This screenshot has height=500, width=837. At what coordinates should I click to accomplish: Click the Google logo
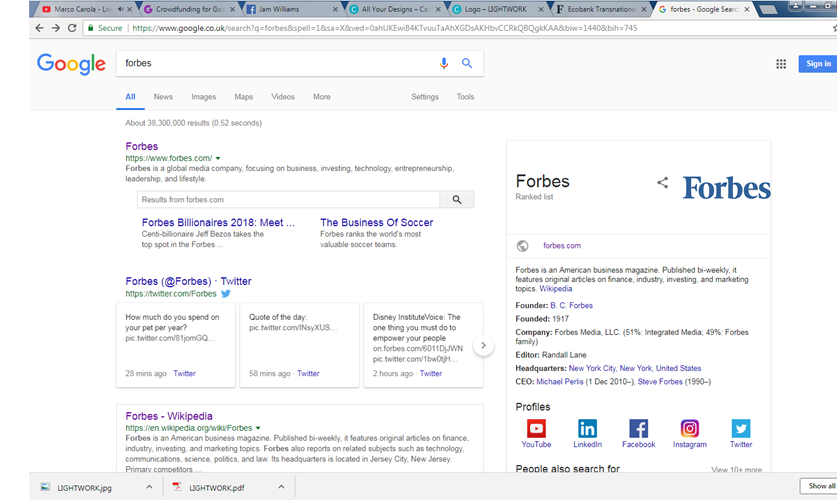point(71,64)
